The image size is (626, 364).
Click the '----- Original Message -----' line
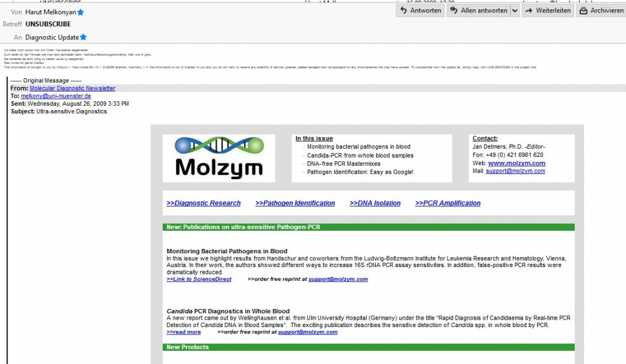pyautogui.click(x=46, y=81)
